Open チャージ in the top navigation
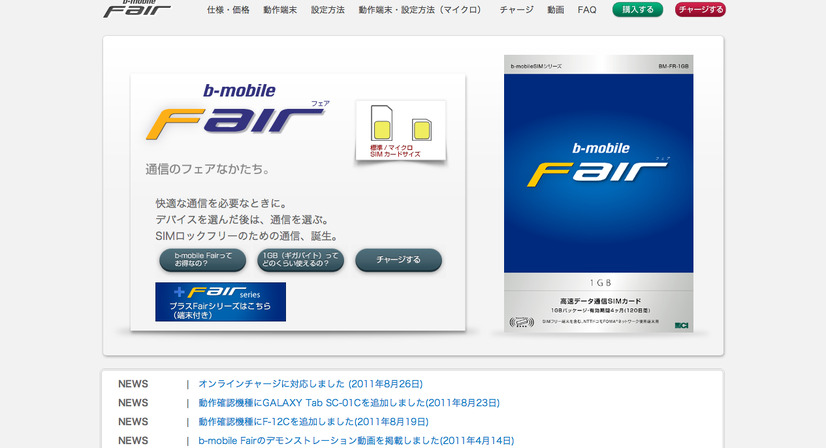Image resolution: width=826 pixels, height=448 pixels. click(515, 10)
